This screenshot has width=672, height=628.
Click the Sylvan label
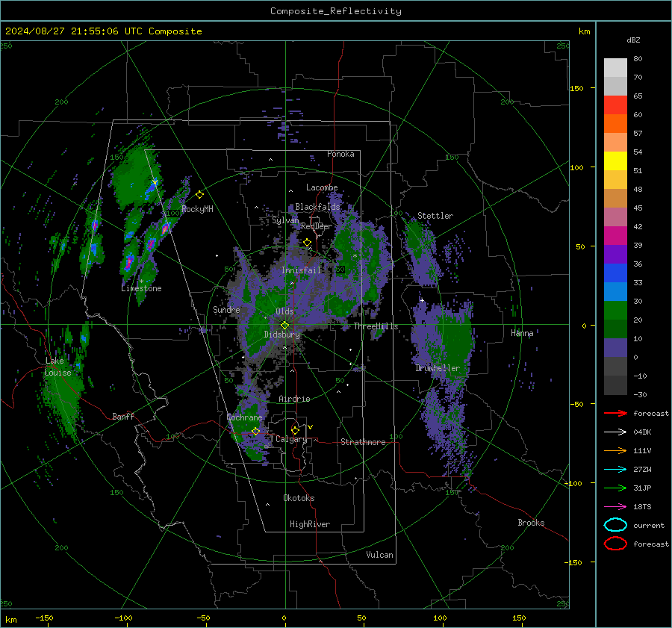[285, 220]
